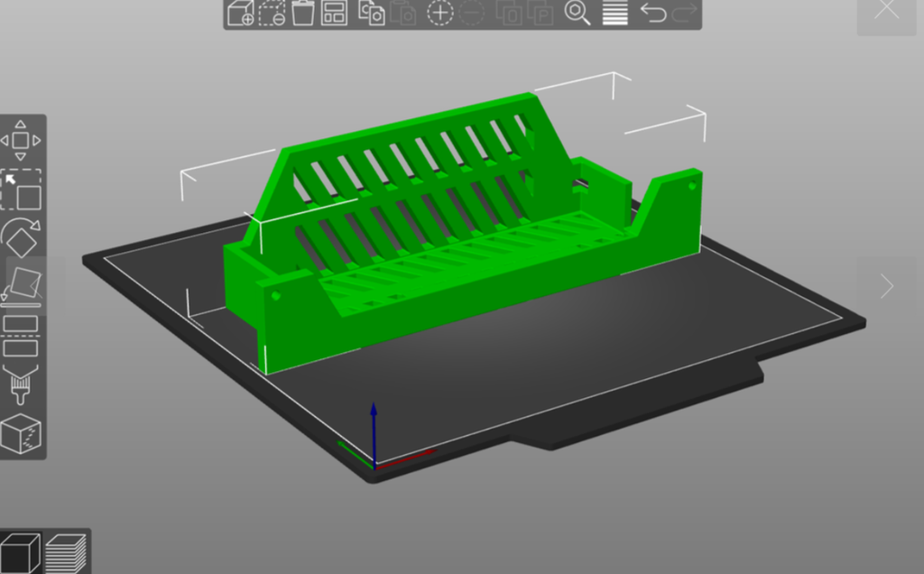Viewport: 924px width, 574px height.
Task: Select the Move gizmo tool
Action: click(x=21, y=140)
